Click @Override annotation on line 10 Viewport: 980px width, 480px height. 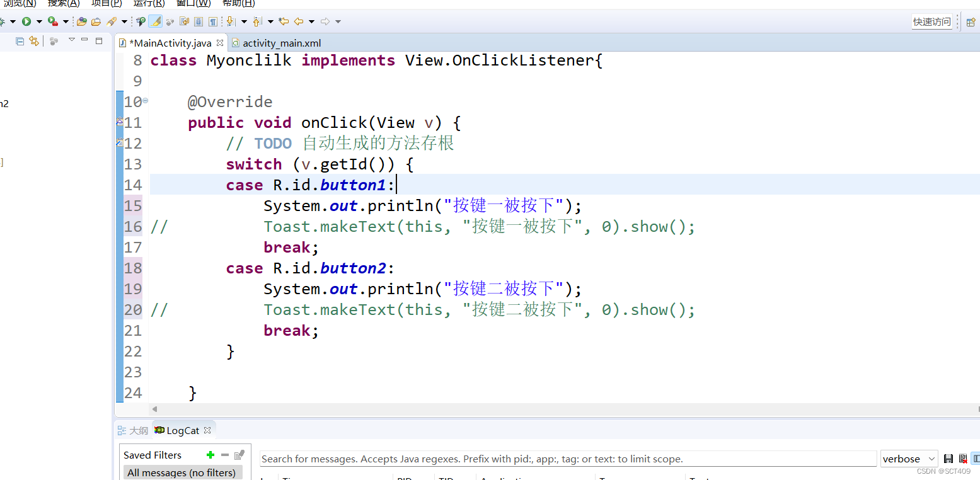(x=230, y=102)
